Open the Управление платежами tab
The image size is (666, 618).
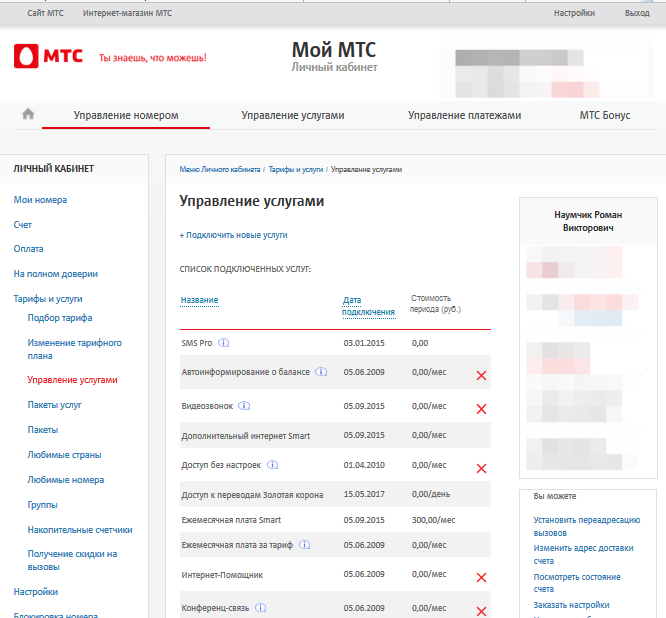pyautogui.click(x=464, y=115)
